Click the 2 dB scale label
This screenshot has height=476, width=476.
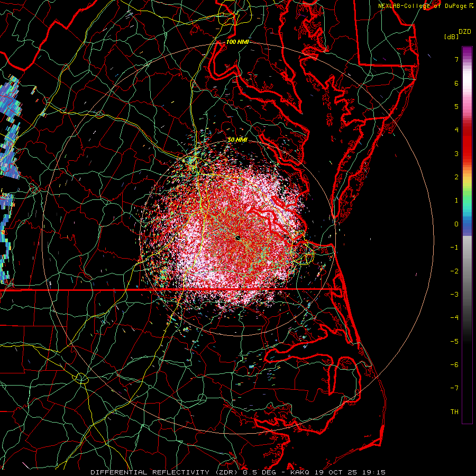coord(456,177)
